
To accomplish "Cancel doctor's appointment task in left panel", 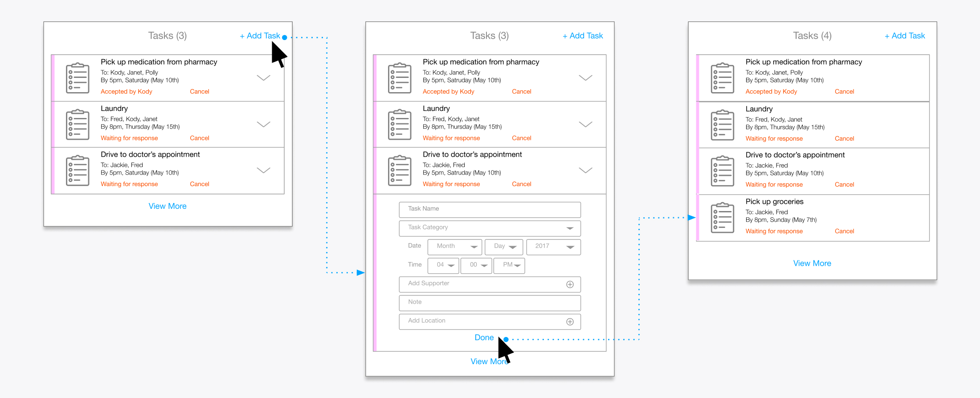I will tap(200, 184).
